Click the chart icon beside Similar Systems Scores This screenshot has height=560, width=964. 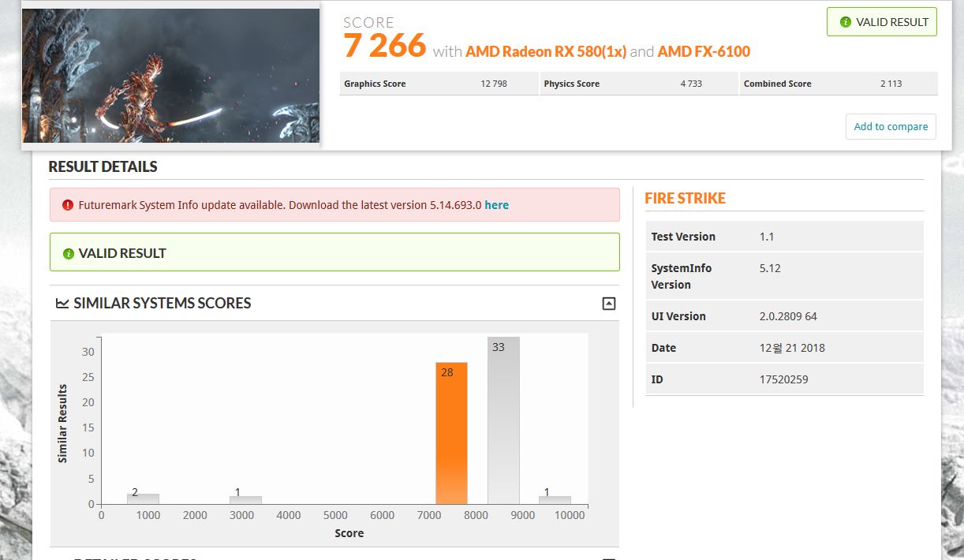[x=62, y=304]
